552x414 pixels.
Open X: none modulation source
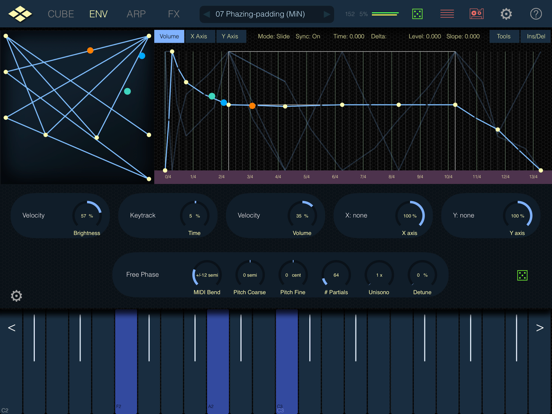pyautogui.click(x=356, y=215)
